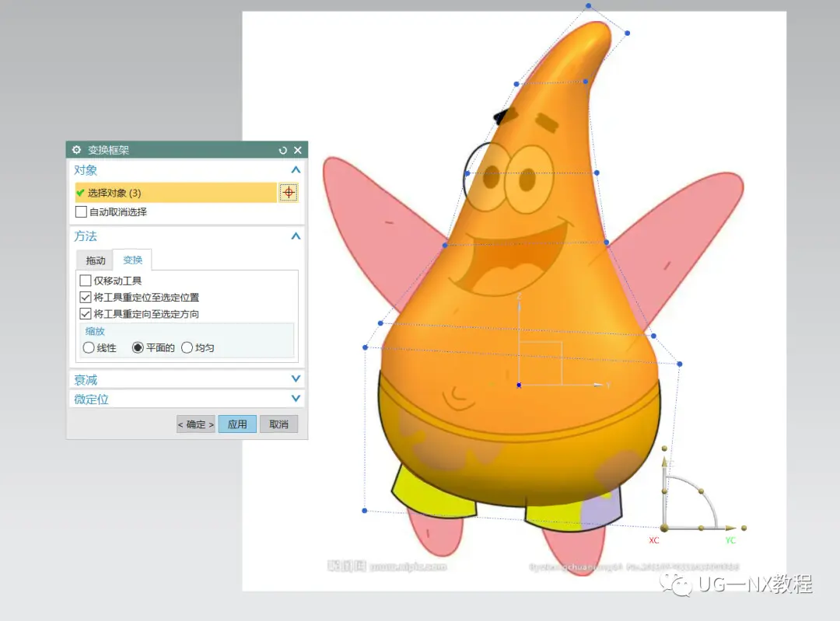
Task: Uncheck 将工具重定位至选定位置
Action: click(x=86, y=297)
